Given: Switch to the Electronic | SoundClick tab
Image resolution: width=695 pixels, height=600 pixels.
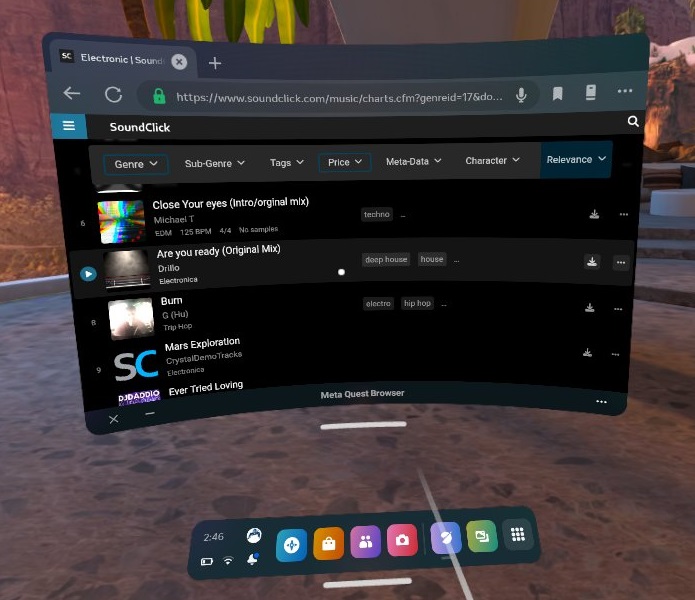Looking at the screenshot, I should [x=121, y=59].
